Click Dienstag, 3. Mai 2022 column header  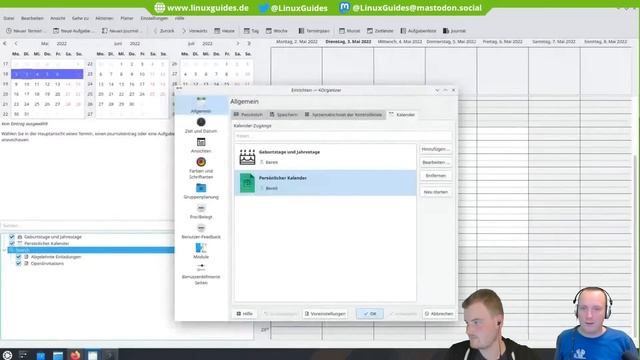coord(348,42)
